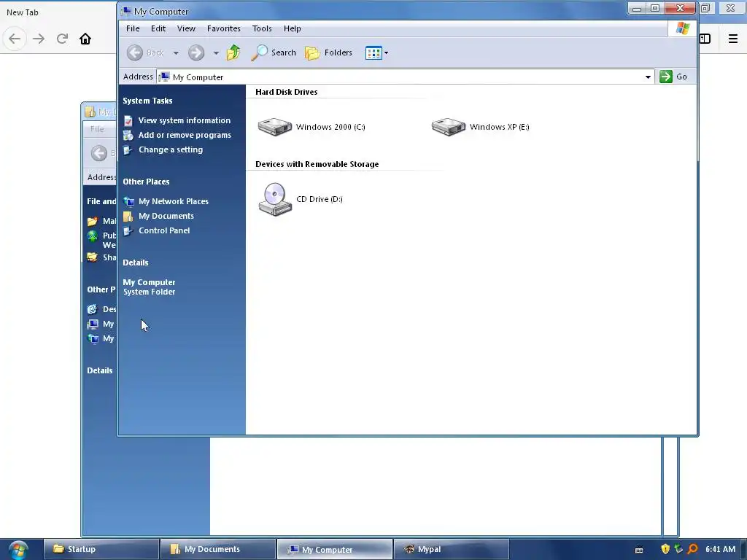Image resolution: width=747 pixels, height=560 pixels.
Task: Click the 6:41 AM clock
Action: (720, 549)
